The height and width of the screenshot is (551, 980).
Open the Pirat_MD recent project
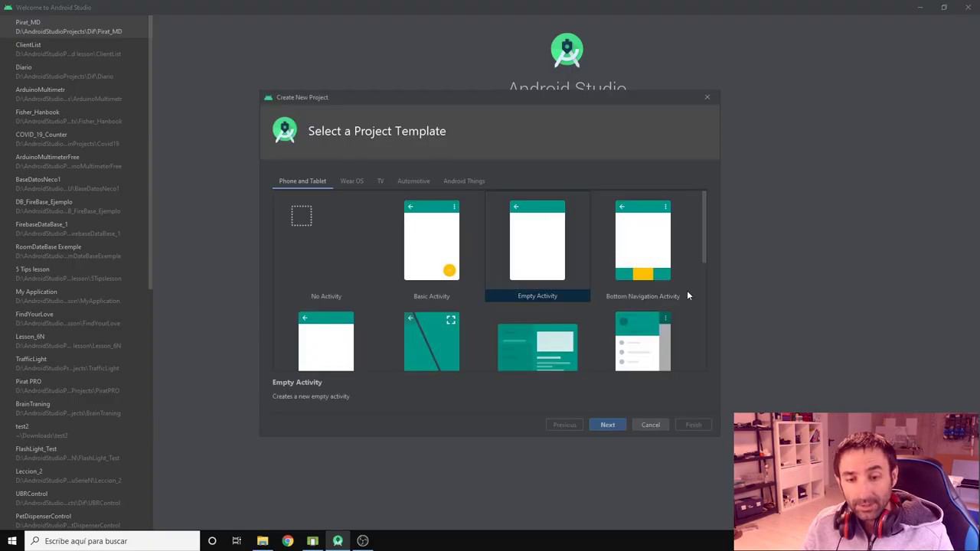(74, 27)
